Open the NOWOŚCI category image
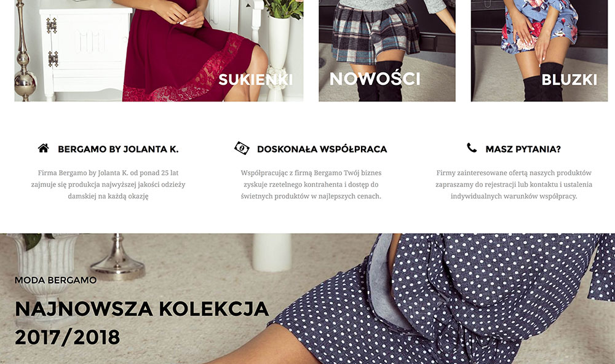 point(387,50)
